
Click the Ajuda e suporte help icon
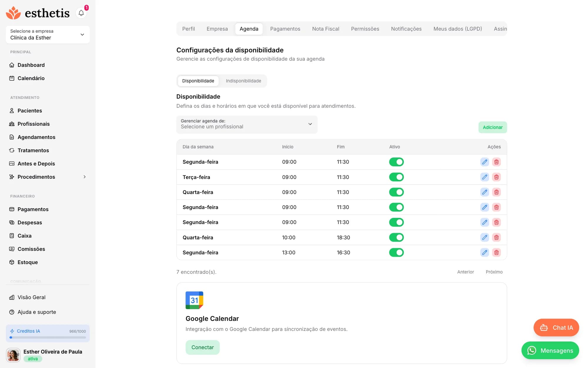[x=12, y=312]
